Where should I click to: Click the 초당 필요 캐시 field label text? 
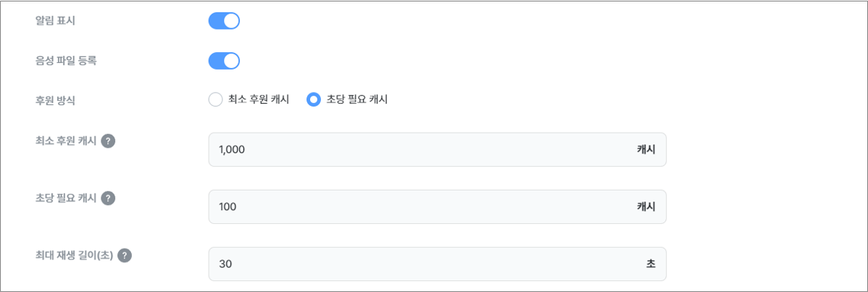pyautogui.click(x=65, y=199)
